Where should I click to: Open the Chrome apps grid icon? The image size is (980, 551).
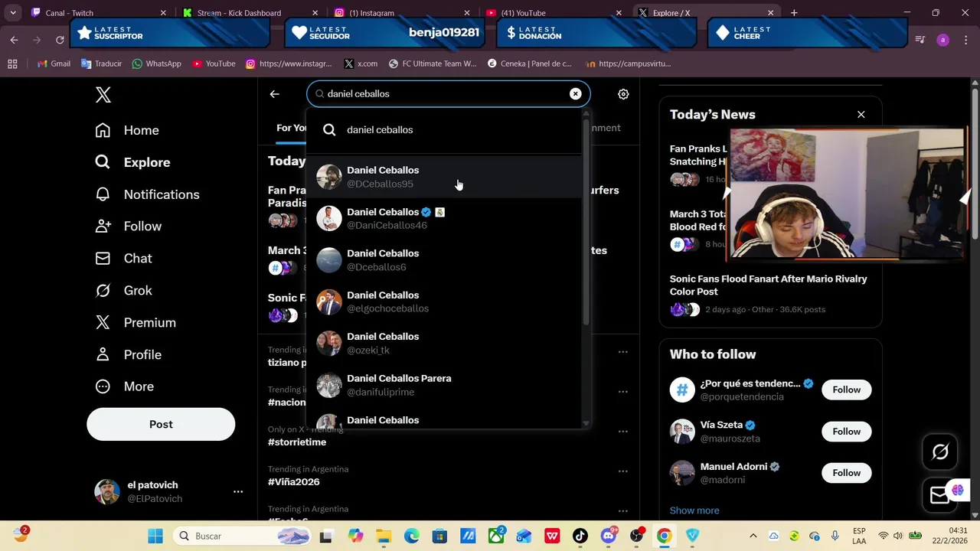tap(12, 64)
